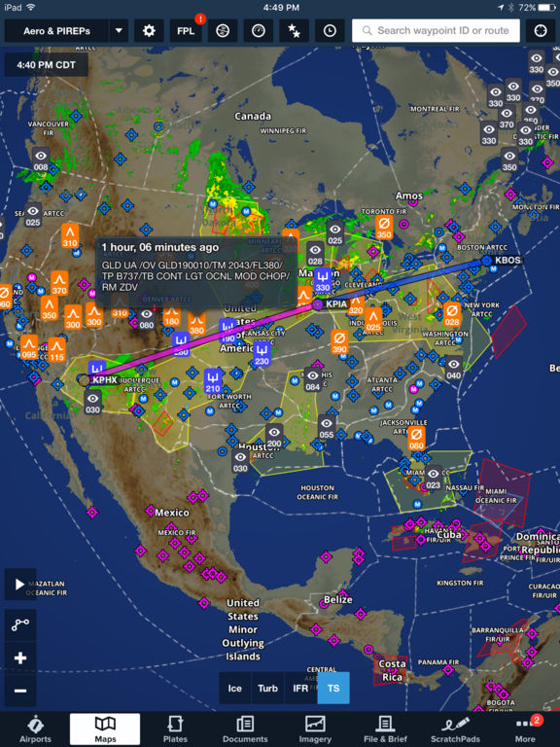Viewport: 560px width, 747px height.
Task: Switch to the Airports tab
Action: click(x=35, y=729)
